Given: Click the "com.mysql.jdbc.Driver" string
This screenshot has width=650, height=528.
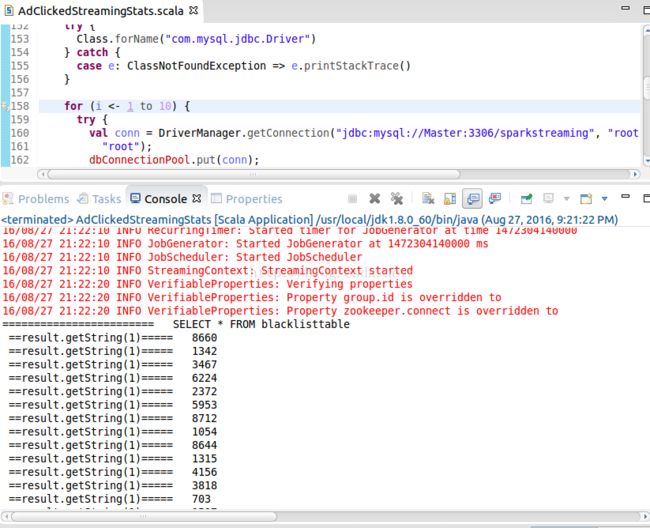Looking at the screenshot, I should point(238,39).
